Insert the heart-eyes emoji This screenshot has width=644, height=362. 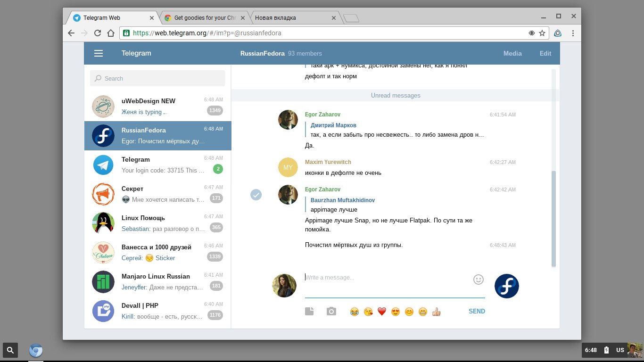click(x=396, y=312)
